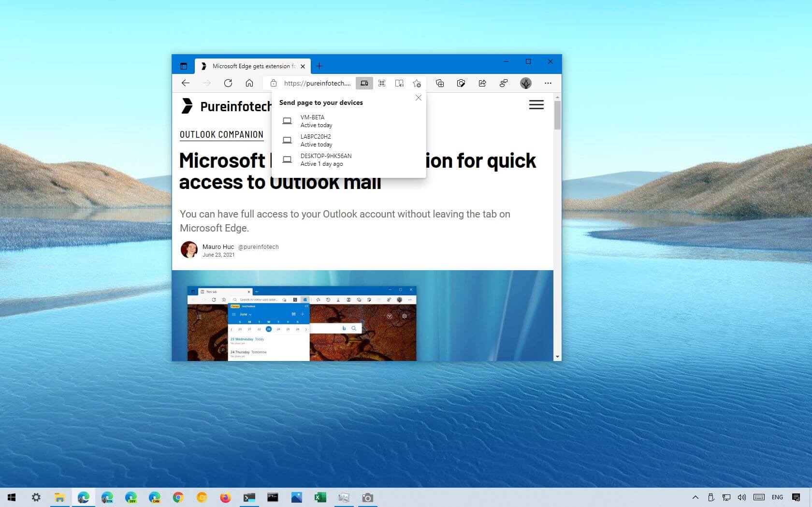Screen dimensions: 812x507
Task: Click the Send page to devices icon
Action: [x=364, y=83]
